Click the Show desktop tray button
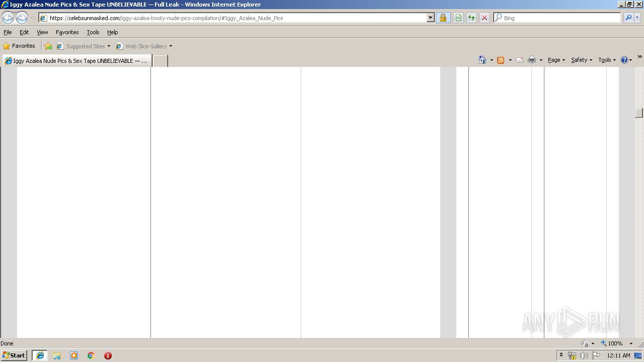Screen dimensions: 644x362 coord(638,355)
